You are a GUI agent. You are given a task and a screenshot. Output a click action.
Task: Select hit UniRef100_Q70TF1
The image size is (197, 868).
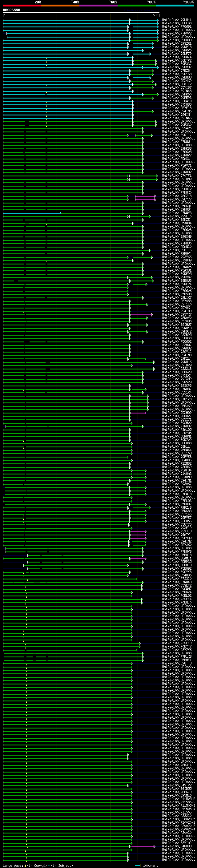tap(177, 176)
